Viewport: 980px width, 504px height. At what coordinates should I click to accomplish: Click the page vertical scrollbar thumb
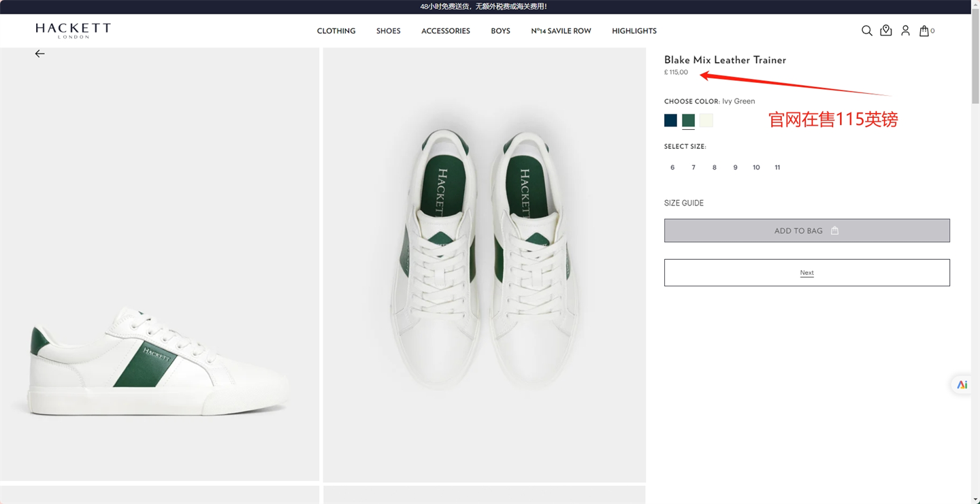(x=975, y=56)
